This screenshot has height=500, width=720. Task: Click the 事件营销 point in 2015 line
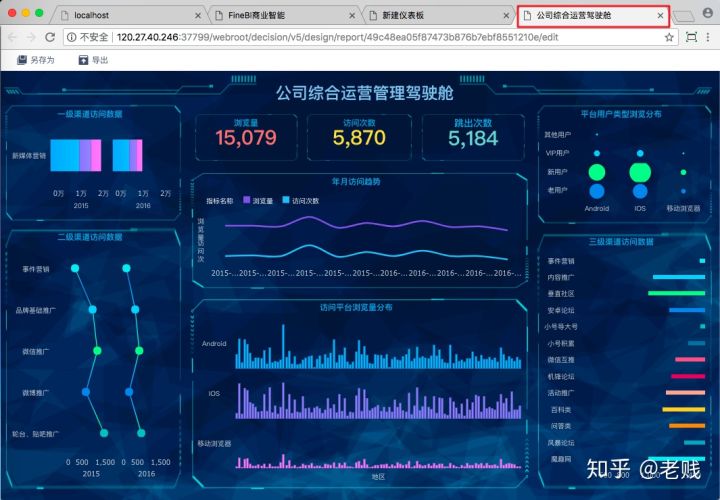[75, 268]
